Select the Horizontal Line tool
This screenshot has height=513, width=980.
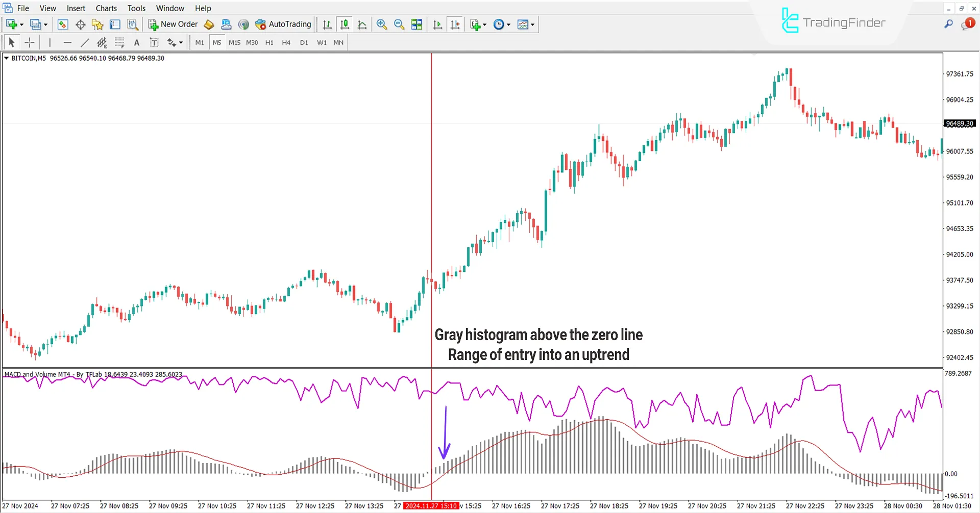pyautogui.click(x=68, y=42)
